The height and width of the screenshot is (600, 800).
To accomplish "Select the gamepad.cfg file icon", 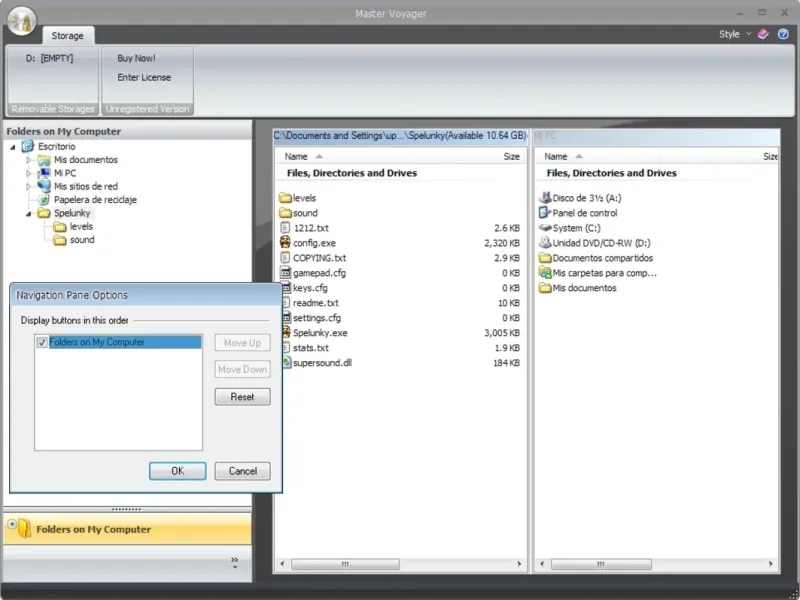I will coord(285,273).
